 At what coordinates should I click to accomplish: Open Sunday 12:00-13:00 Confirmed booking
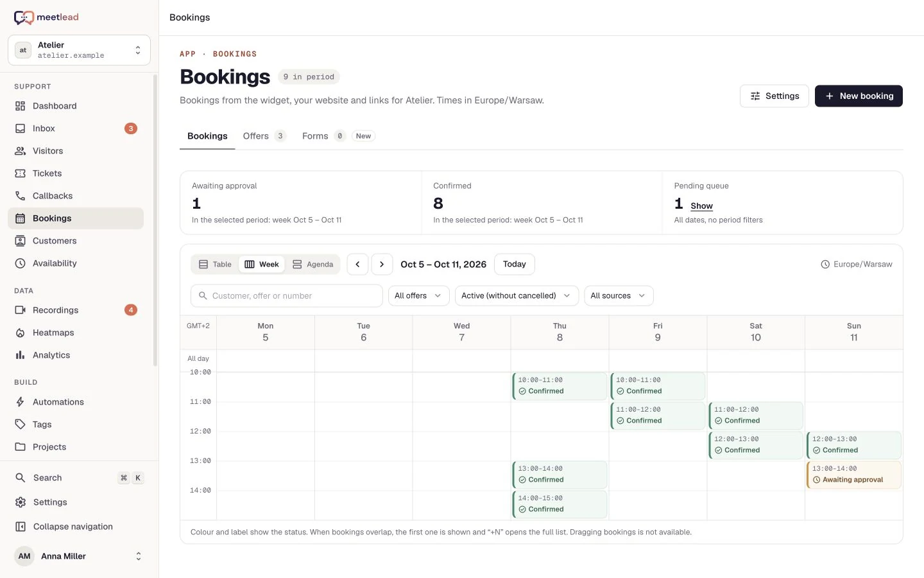pyautogui.click(x=853, y=445)
